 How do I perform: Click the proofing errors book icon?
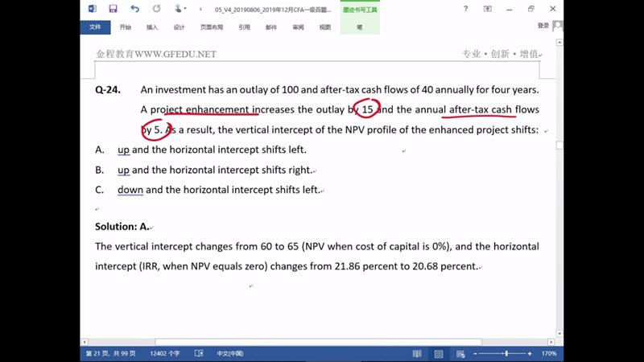click(199, 353)
